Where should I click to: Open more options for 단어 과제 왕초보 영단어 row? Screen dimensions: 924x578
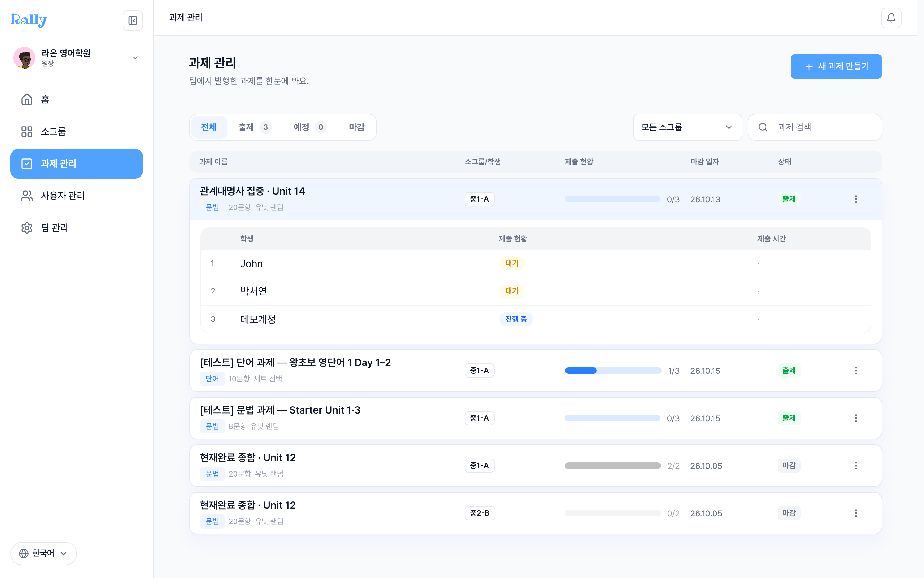[856, 371]
